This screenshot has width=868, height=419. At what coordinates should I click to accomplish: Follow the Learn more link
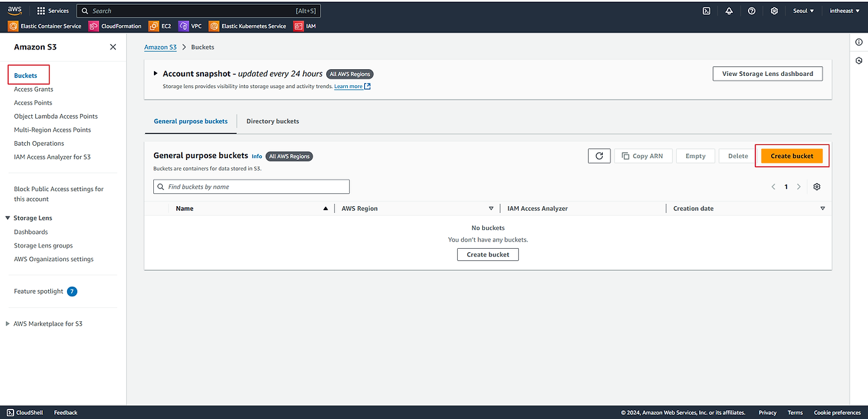[x=352, y=86]
